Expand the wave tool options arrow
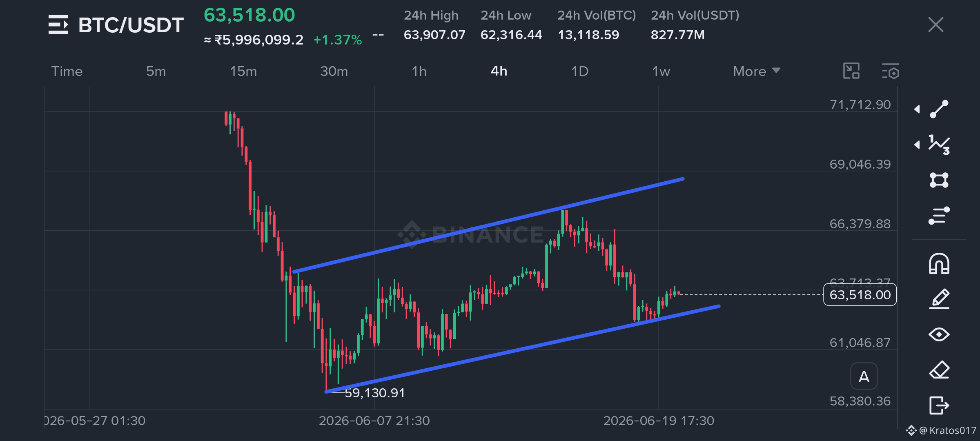The image size is (980, 441). 917,145
